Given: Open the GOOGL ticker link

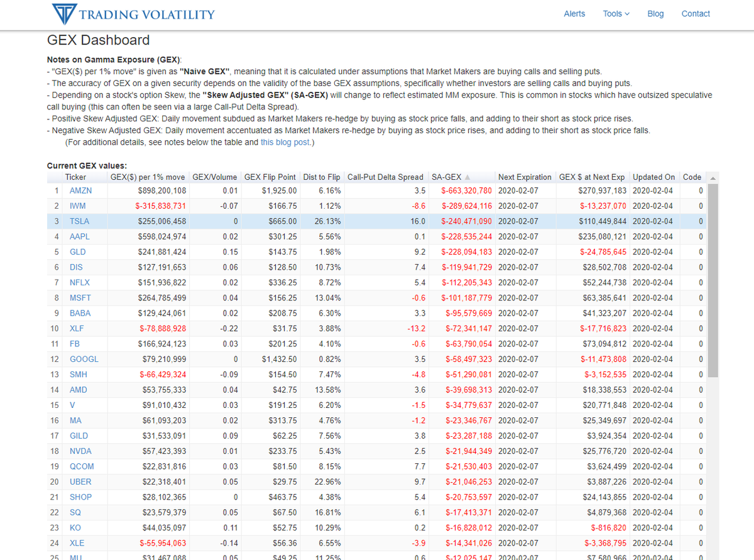Looking at the screenshot, I should tap(84, 359).
